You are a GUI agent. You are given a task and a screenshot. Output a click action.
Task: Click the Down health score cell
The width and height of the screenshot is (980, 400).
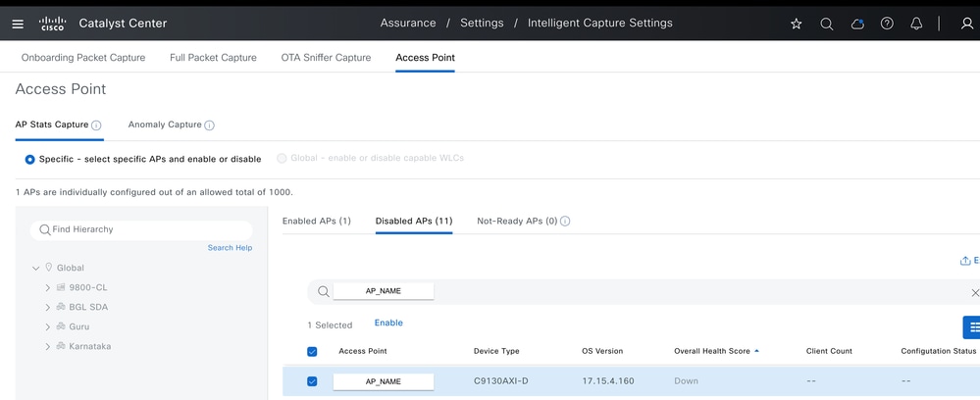(x=687, y=380)
